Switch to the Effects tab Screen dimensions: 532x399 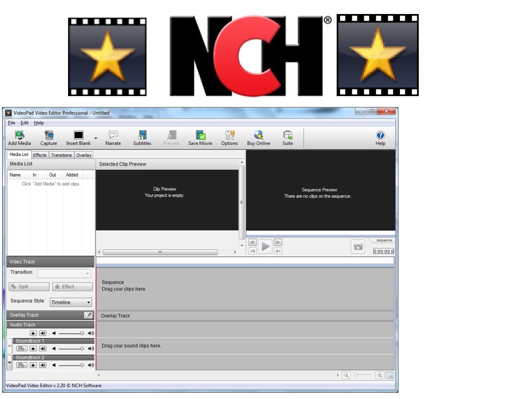point(39,155)
